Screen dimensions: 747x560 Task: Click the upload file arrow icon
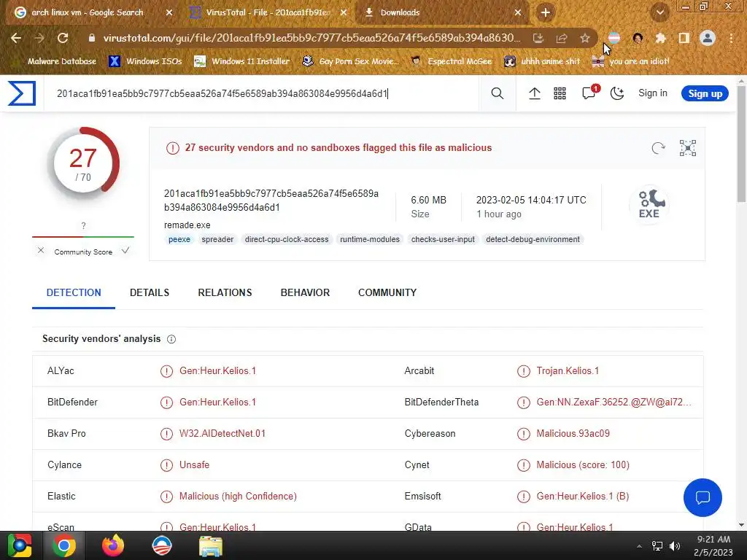535,93
